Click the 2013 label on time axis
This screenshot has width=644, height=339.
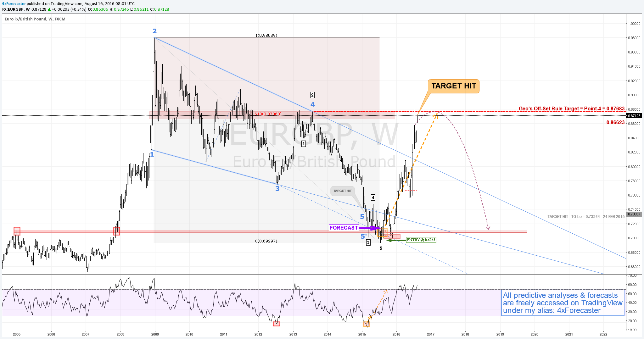pyautogui.click(x=293, y=334)
